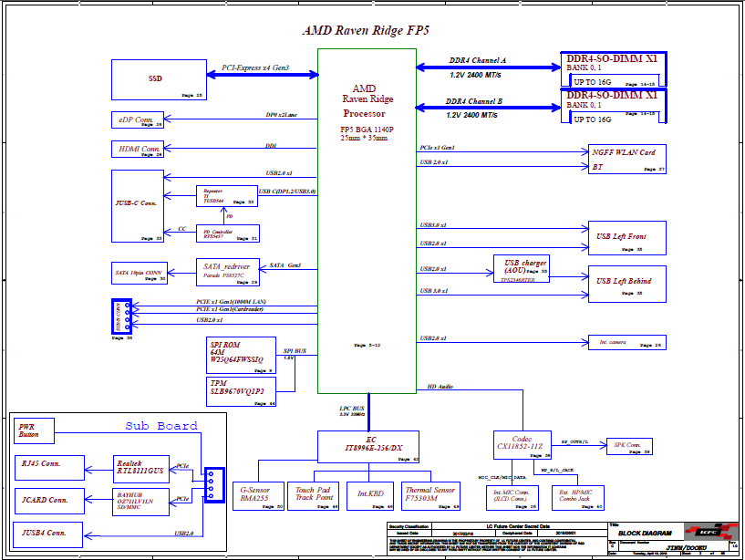Screen dimensions: 745x560
Task: Click "LC Future Center Secret Data" text
Action: pos(518,526)
